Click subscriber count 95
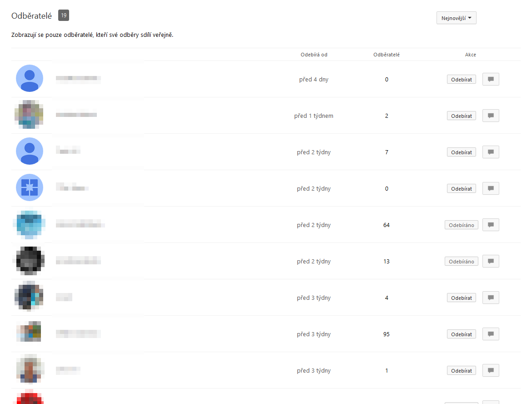 386,334
